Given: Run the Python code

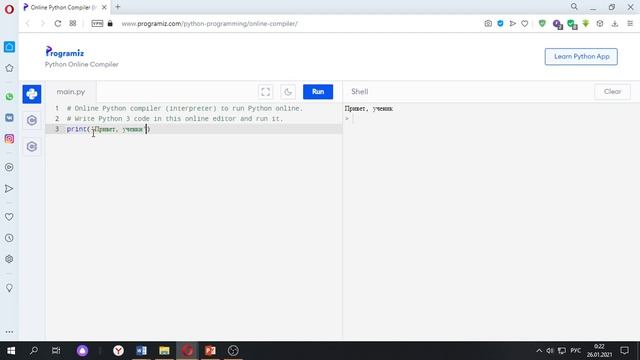Looking at the screenshot, I should pyautogui.click(x=318, y=92).
